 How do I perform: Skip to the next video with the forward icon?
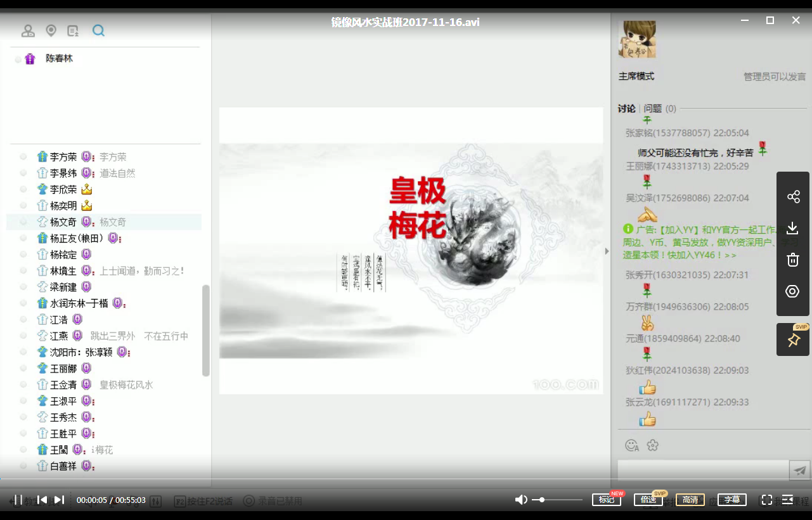[59, 499]
